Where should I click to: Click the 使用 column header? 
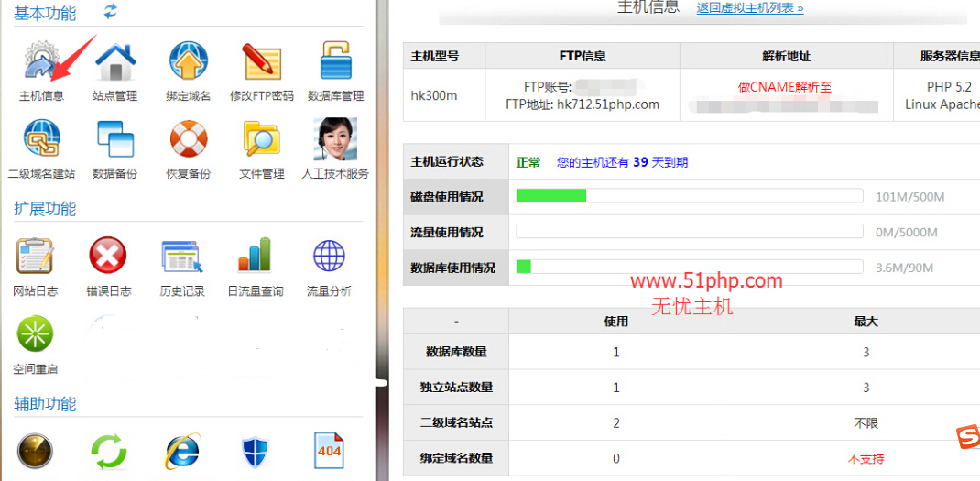616,322
